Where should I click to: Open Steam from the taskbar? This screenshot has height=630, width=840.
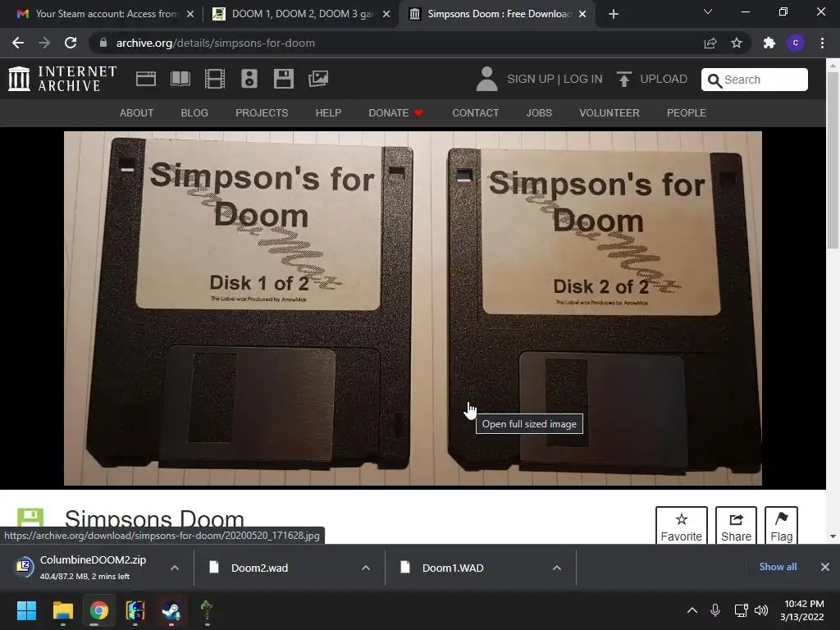click(171, 610)
